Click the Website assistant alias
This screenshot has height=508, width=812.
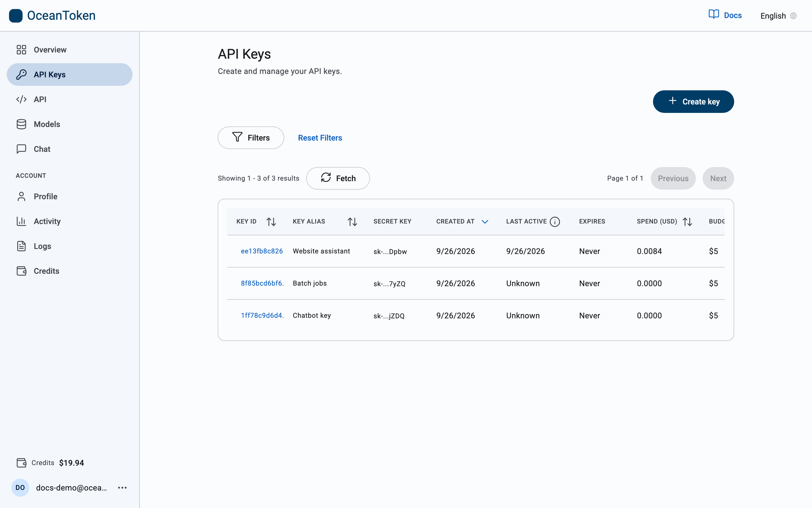pos(321,251)
